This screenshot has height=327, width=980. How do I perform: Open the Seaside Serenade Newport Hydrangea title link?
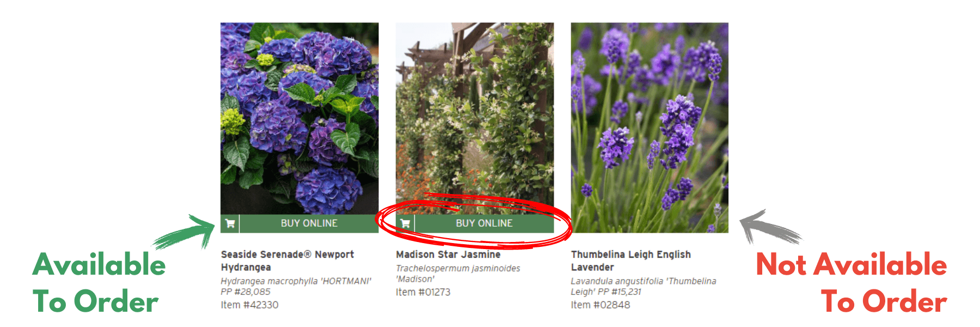point(287,261)
